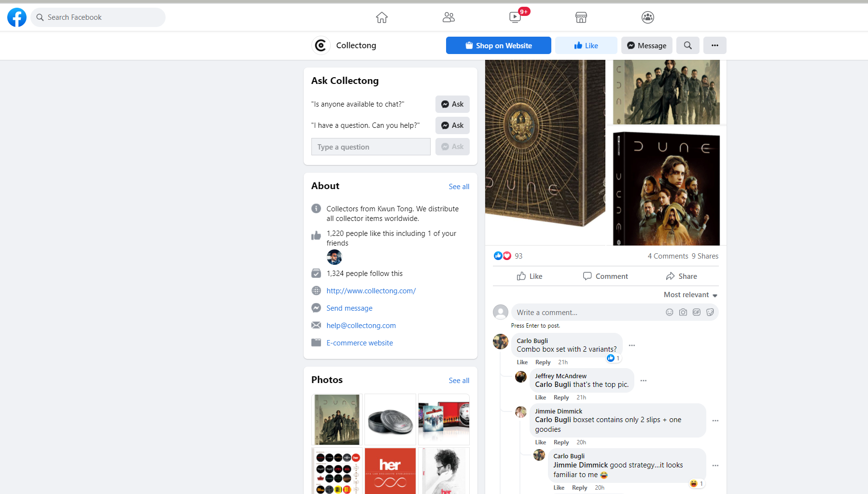868x494 pixels.
Task: Click Jimmie Dimmick's profile picture
Action: point(521,412)
